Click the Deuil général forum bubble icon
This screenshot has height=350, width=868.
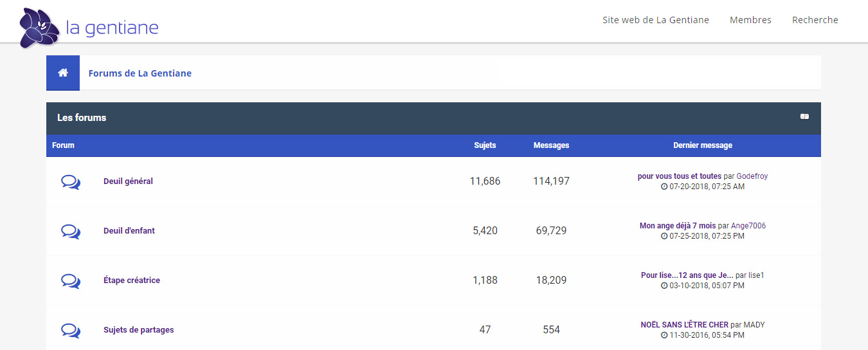[71, 182]
